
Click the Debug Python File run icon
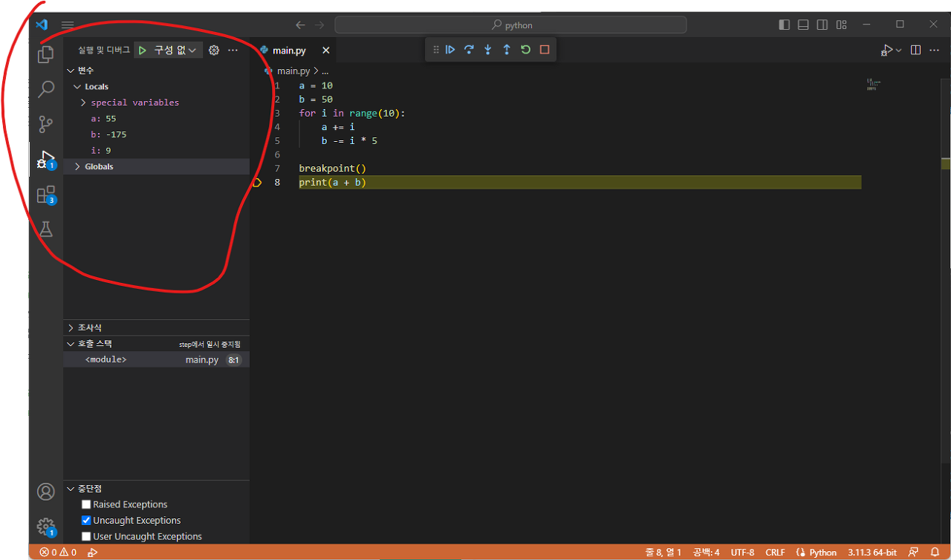coord(887,50)
